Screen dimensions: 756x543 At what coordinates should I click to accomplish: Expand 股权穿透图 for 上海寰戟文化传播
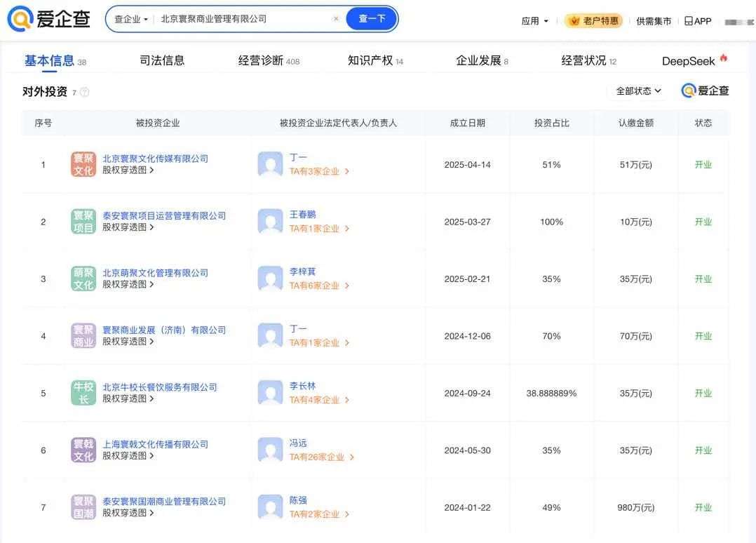tap(128, 456)
